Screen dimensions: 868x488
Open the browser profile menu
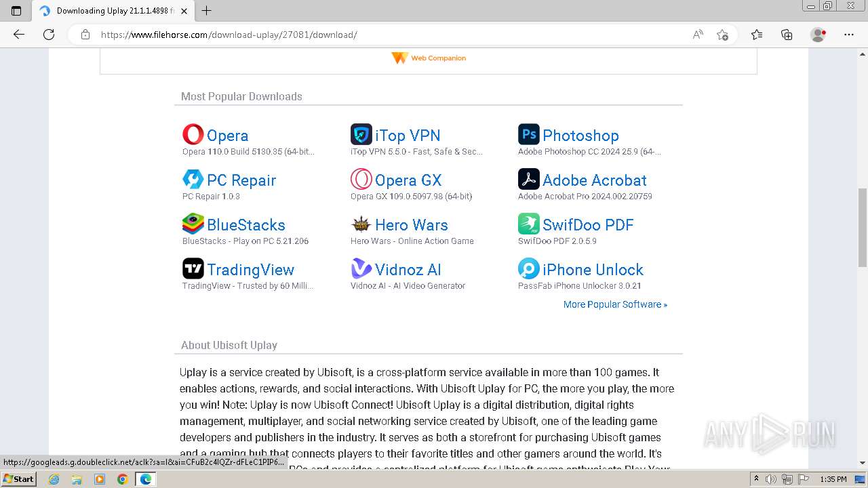(x=818, y=35)
